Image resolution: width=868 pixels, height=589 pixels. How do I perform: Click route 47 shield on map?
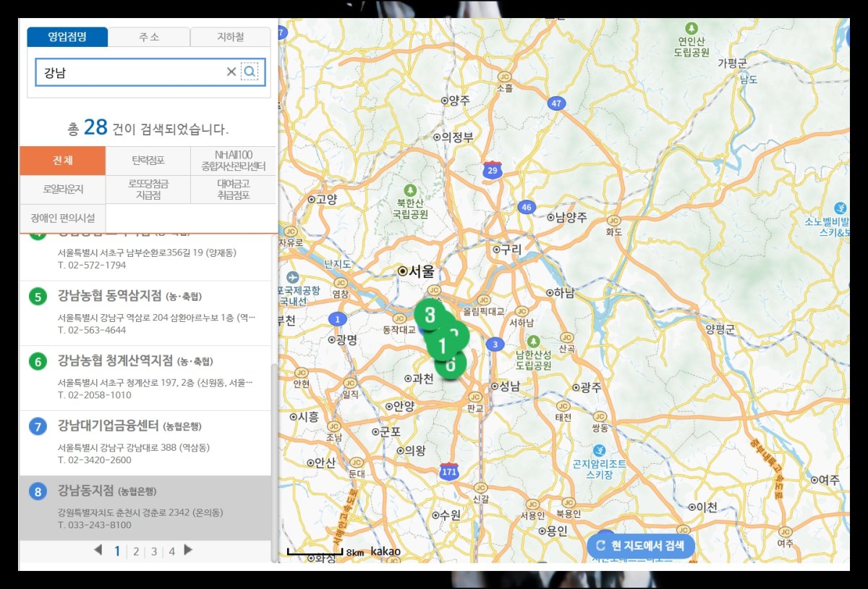tap(555, 103)
